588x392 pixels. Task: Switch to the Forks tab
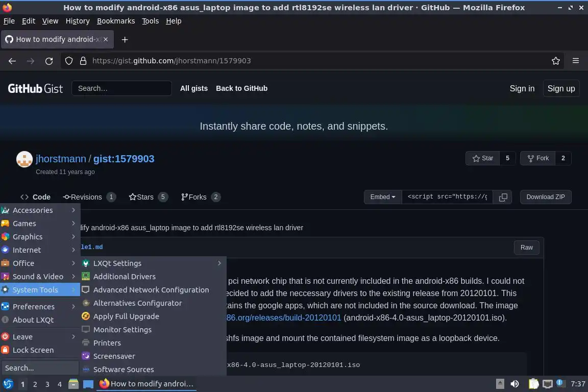point(201,197)
